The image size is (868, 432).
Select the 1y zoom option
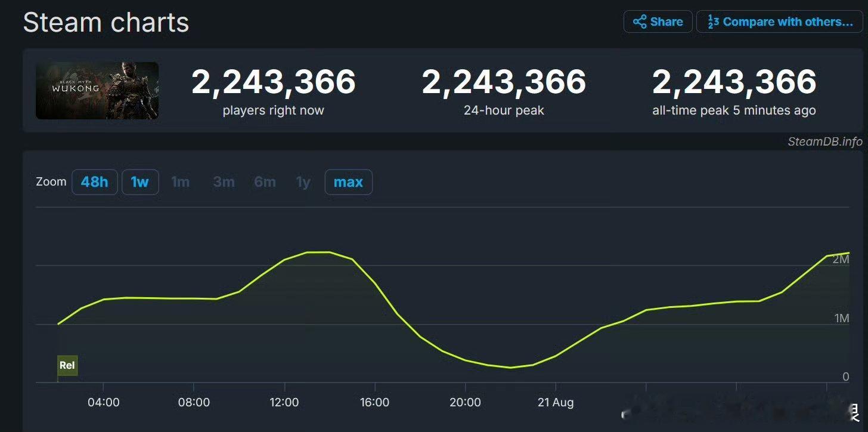click(303, 182)
